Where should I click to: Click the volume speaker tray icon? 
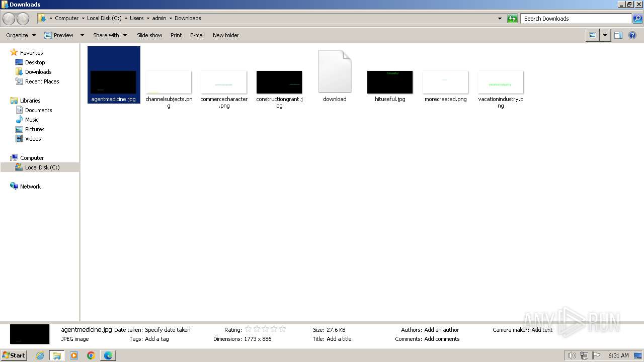[x=572, y=355]
